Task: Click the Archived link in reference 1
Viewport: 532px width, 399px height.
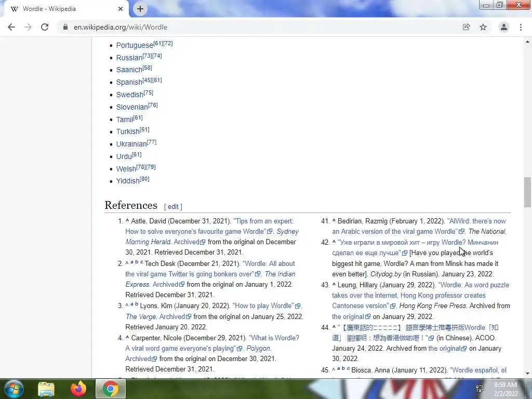Action: click(x=187, y=242)
